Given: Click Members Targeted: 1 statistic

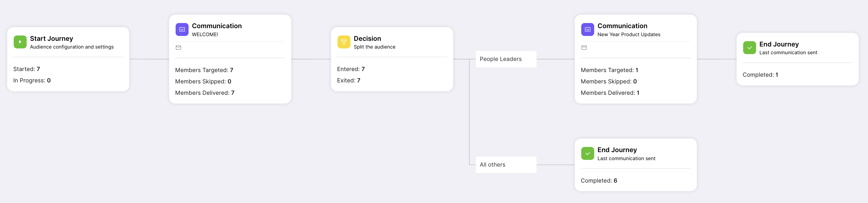Looking at the screenshot, I should pos(609,70).
